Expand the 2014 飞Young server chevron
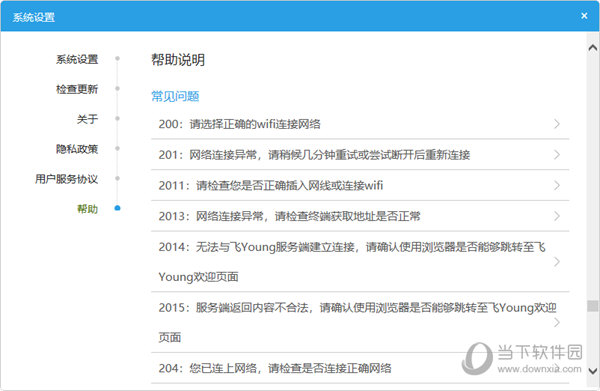 tap(557, 262)
